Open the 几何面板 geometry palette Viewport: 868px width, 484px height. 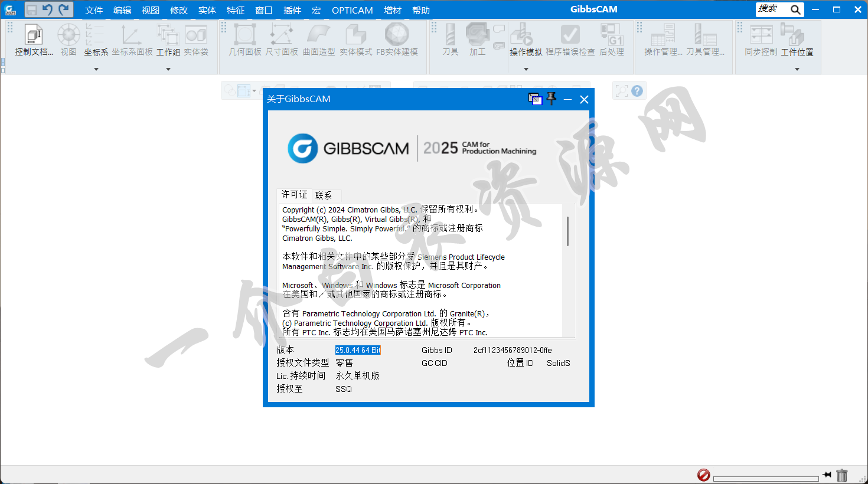coord(245,40)
